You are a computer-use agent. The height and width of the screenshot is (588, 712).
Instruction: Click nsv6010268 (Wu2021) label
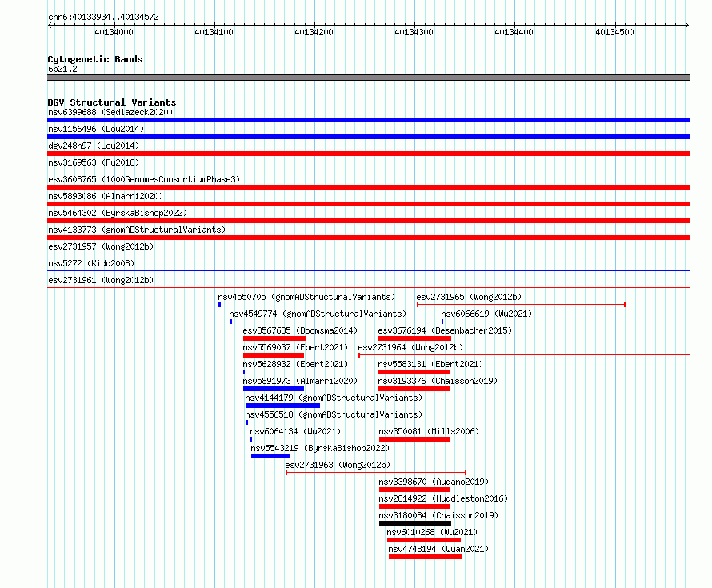[432, 532]
